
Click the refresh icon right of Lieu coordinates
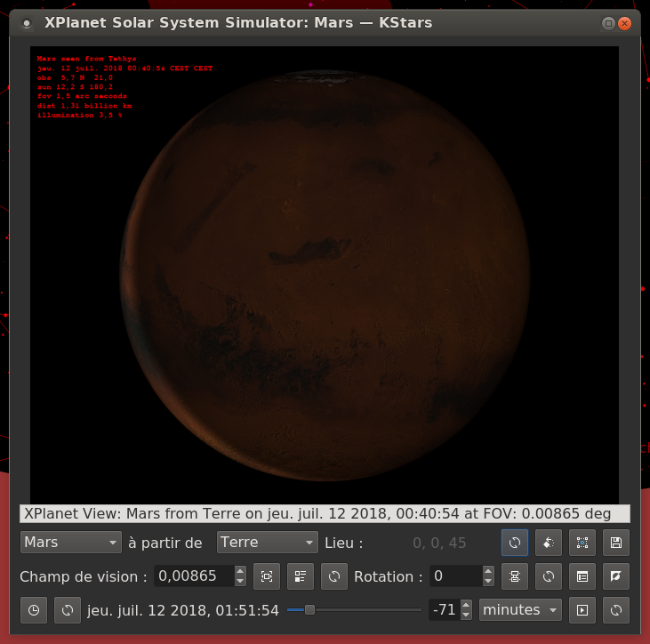coord(515,543)
